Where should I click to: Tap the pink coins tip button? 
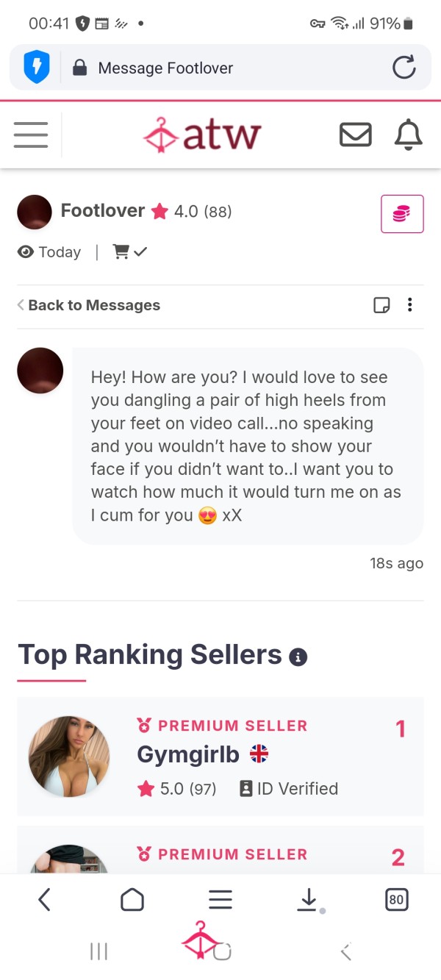(402, 214)
